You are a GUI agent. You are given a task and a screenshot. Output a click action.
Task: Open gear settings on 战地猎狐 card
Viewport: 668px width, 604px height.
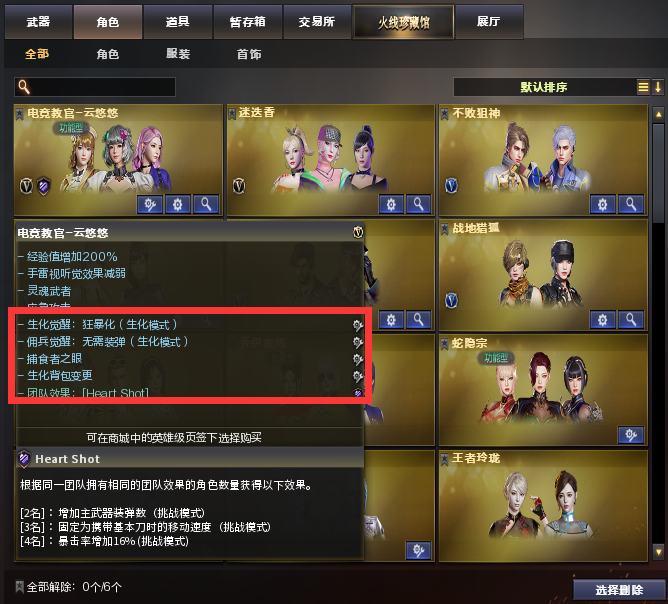click(602, 319)
